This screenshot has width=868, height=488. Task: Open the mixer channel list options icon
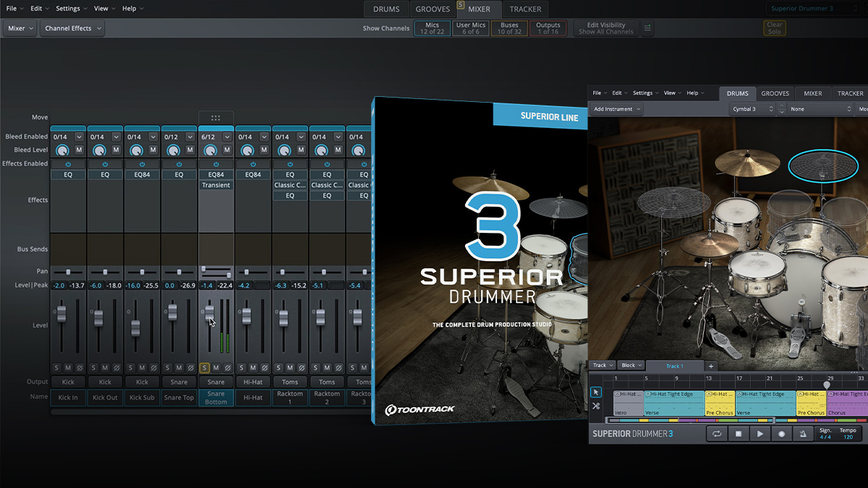click(x=647, y=28)
